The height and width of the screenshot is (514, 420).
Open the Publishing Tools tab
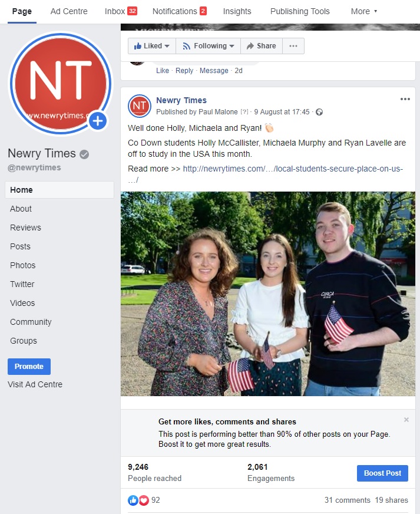(300, 11)
